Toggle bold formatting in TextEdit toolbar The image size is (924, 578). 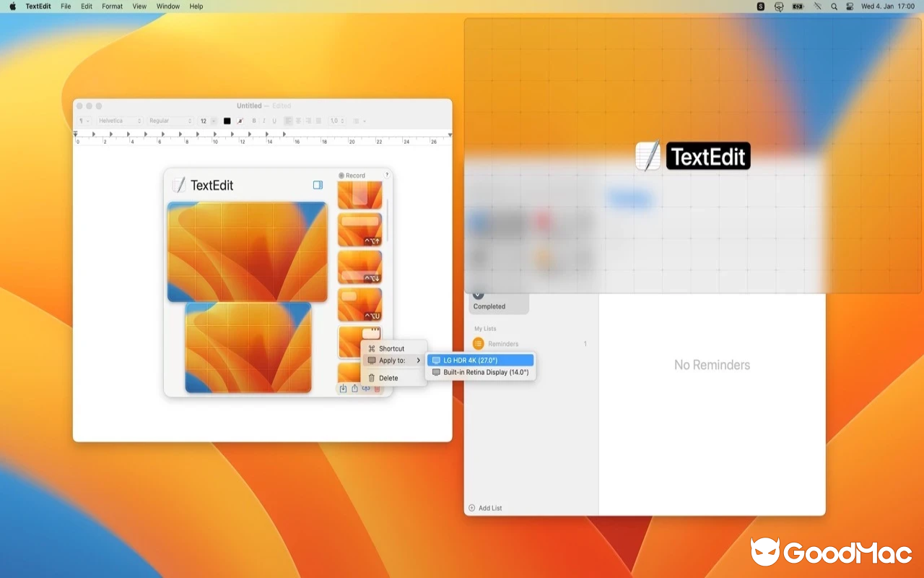tap(253, 121)
